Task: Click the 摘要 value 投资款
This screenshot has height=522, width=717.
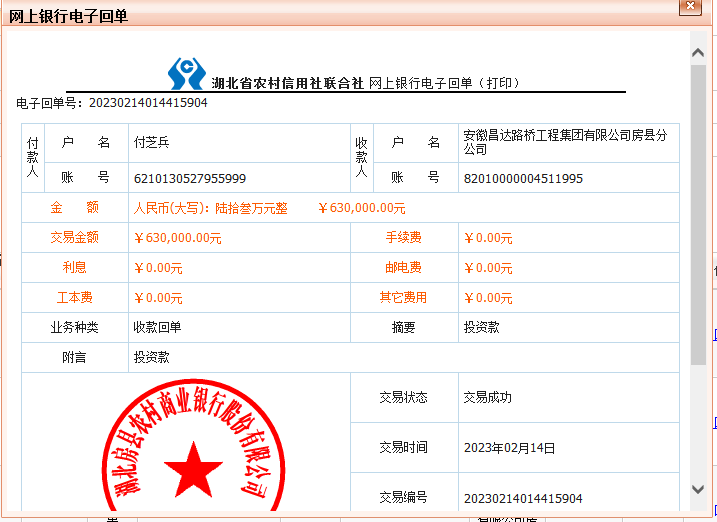Action: pyautogui.click(x=481, y=327)
